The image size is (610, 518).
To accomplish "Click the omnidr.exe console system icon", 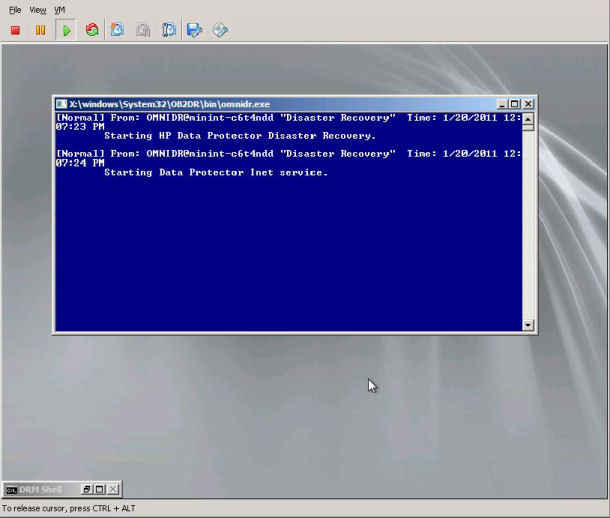I will 61,104.
